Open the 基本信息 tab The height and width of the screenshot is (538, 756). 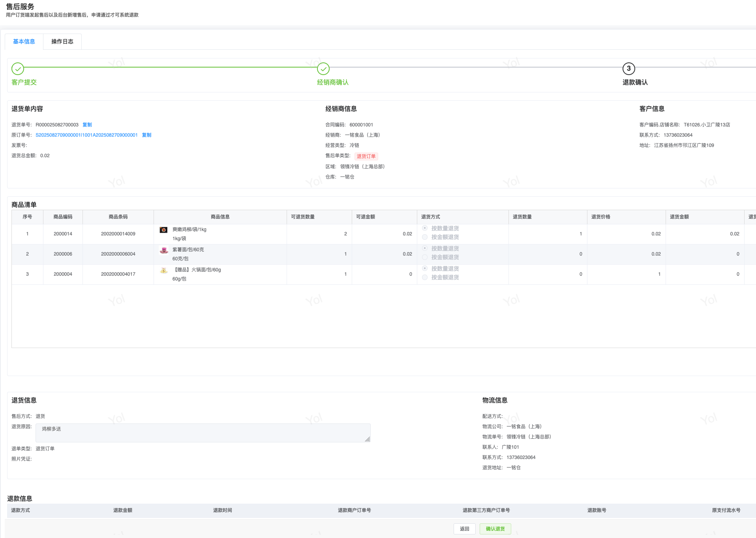[x=24, y=41]
